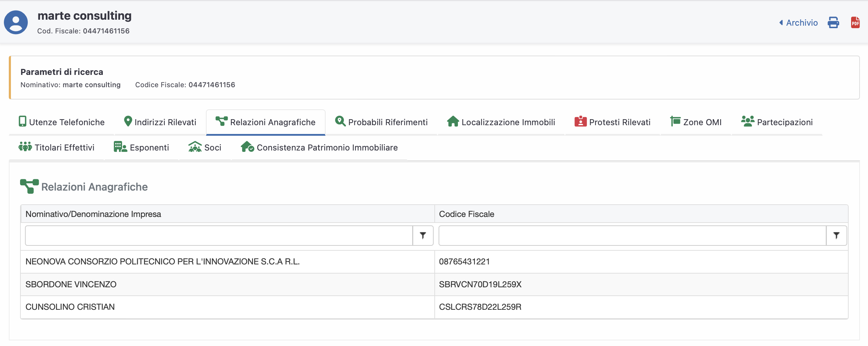Open the Utenze Telefoniche tab
Screen dimensions: 868x346
pyautogui.click(x=62, y=122)
